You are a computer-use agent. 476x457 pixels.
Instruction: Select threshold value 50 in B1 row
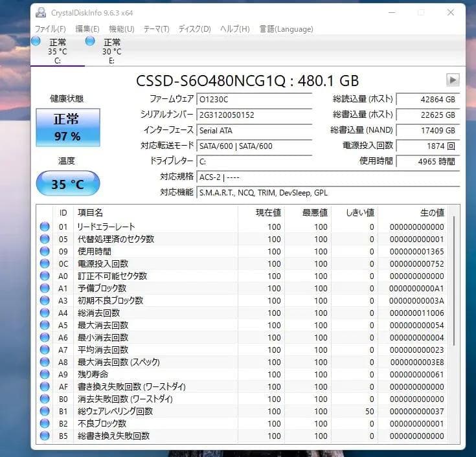point(369,411)
